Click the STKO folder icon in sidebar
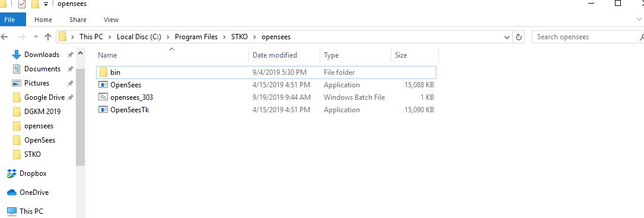 click(x=17, y=154)
